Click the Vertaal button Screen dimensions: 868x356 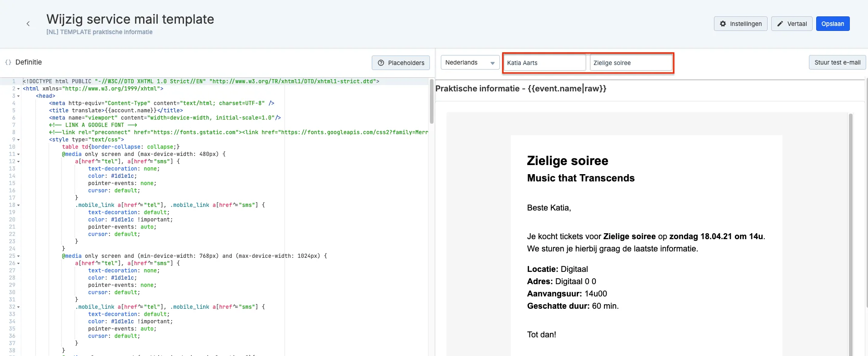(x=792, y=24)
